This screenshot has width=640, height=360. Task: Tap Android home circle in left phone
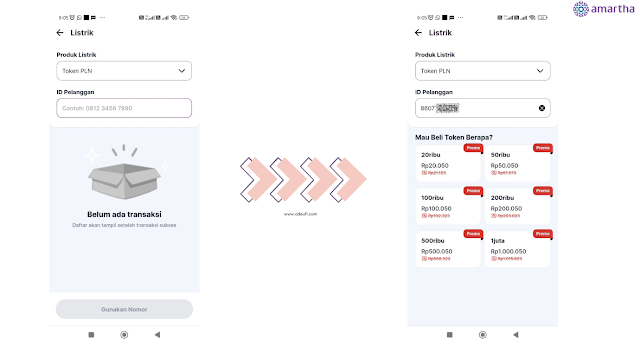point(124,335)
